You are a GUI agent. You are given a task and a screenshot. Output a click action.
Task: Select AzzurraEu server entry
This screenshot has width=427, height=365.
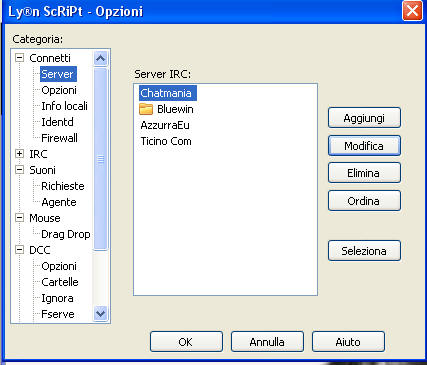[165, 125]
